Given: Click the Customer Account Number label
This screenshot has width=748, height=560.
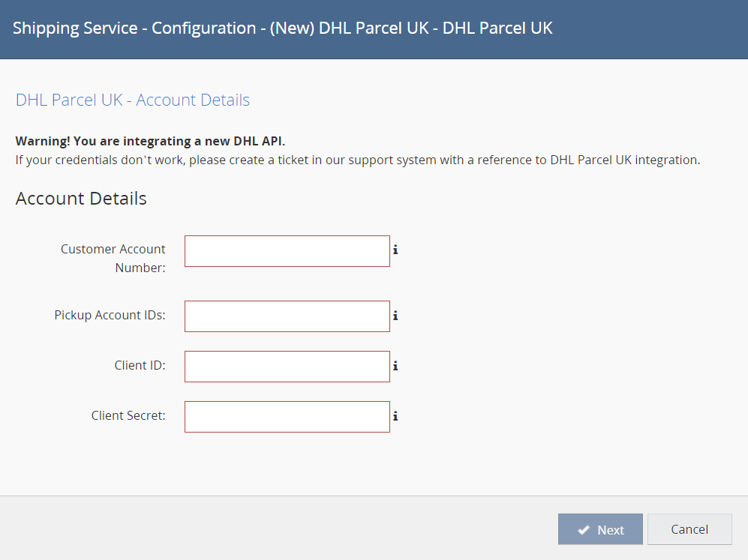Looking at the screenshot, I should (113, 258).
